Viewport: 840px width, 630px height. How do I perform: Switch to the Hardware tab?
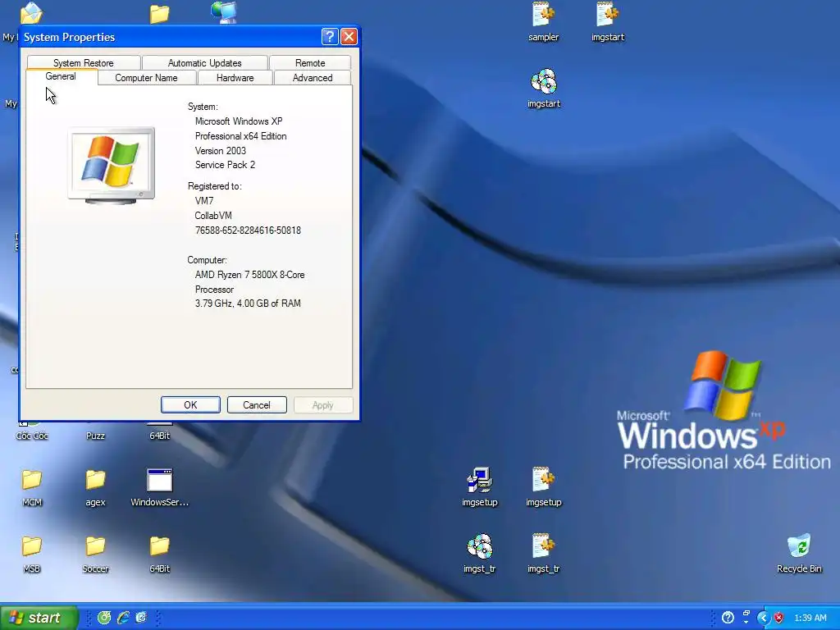235,78
